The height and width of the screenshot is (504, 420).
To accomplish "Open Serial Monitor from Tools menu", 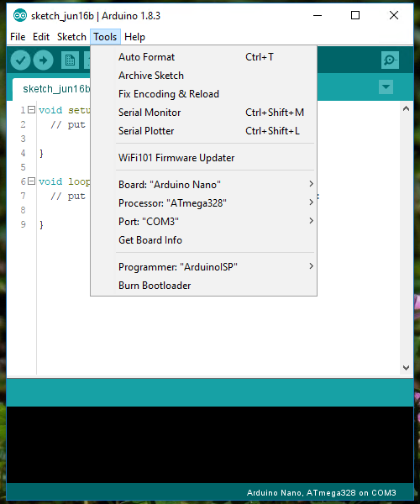I will coord(203,113).
